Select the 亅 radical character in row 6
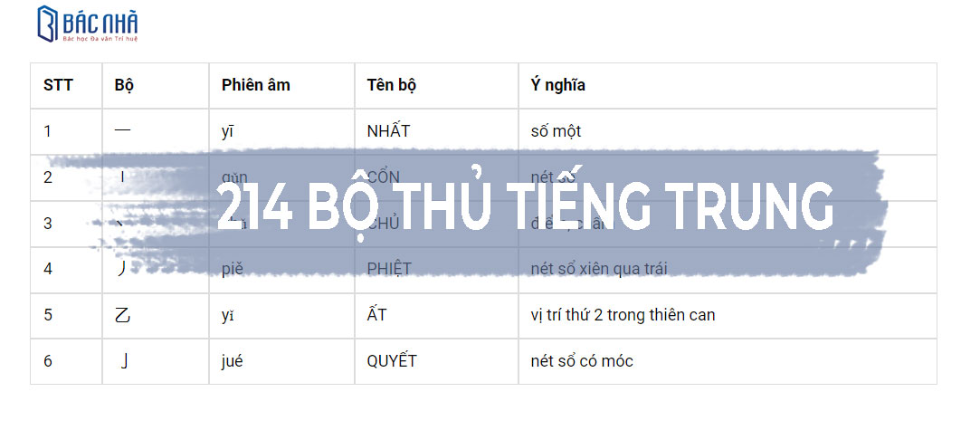Viewport: 980px width, 430px height. tap(123, 361)
